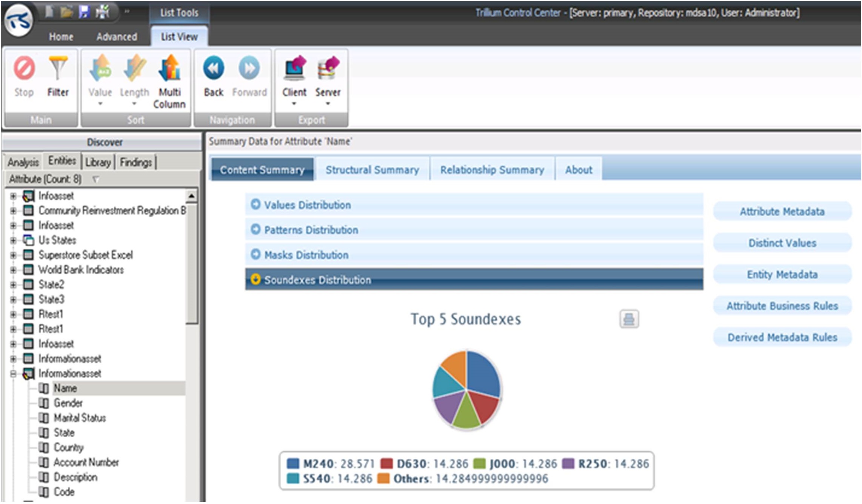The height and width of the screenshot is (504, 862).
Task: Expand the Masks Distribution section
Action: coord(256,254)
